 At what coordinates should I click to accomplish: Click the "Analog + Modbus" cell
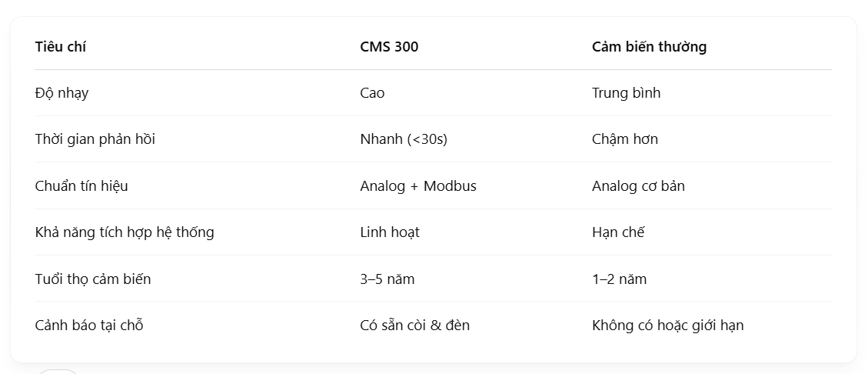click(418, 186)
